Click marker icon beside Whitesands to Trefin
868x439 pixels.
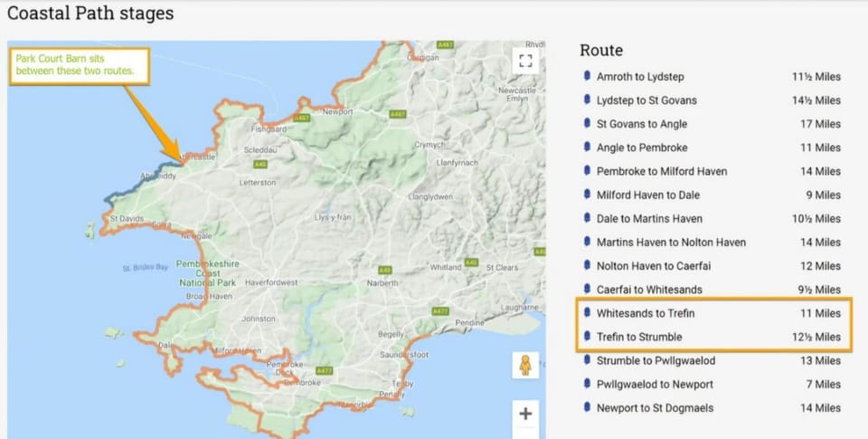(x=587, y=313)
